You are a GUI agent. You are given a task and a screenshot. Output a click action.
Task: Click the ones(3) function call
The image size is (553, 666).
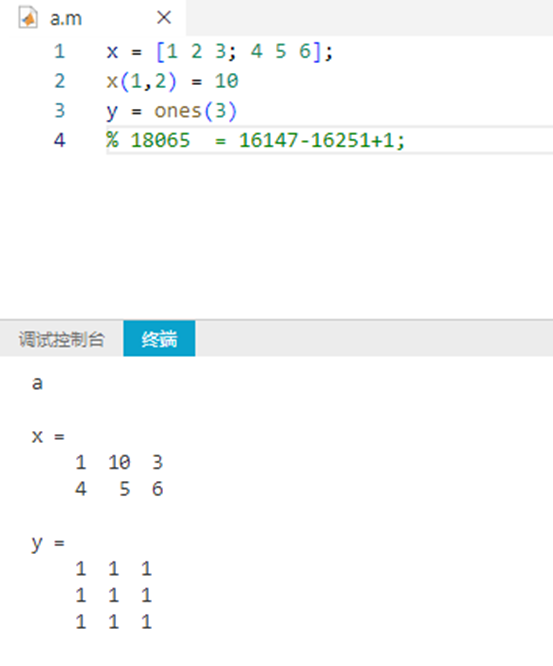click(x=195, y=111)
